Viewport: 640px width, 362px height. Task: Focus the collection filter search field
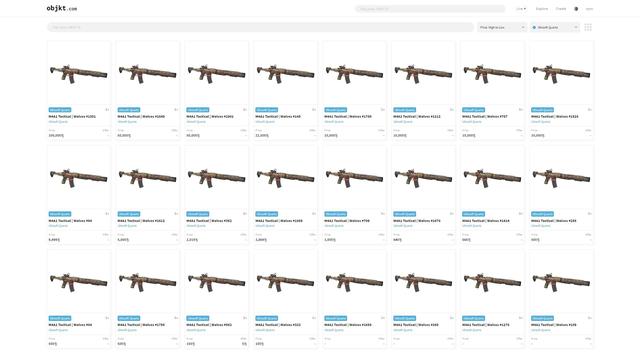pyautogui.click(x=260, y=27)
